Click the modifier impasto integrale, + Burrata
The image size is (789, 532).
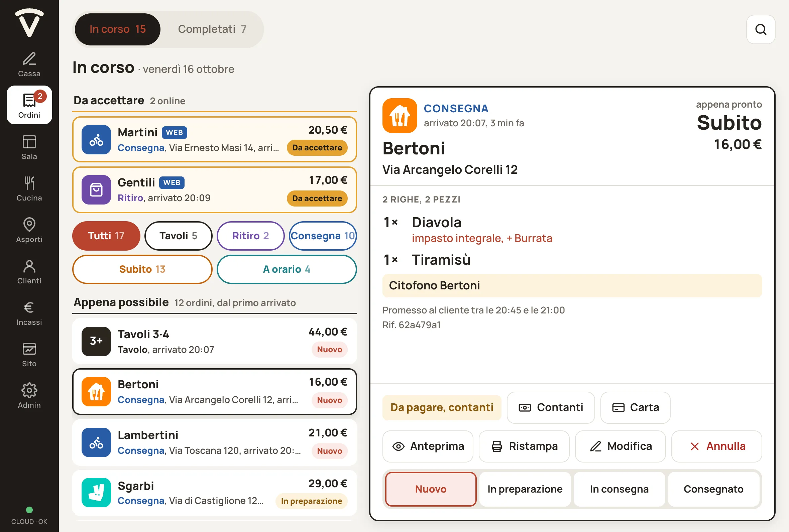coord(482,239)
